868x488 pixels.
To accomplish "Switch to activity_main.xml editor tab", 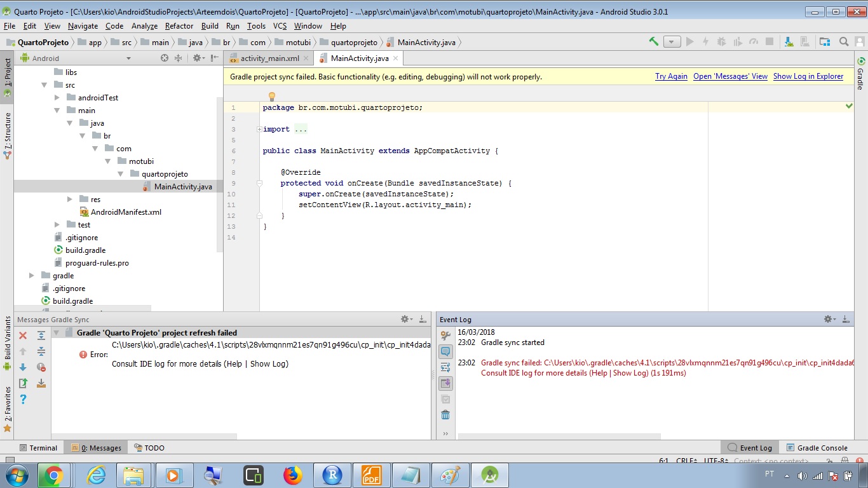I will pos(269,58).
